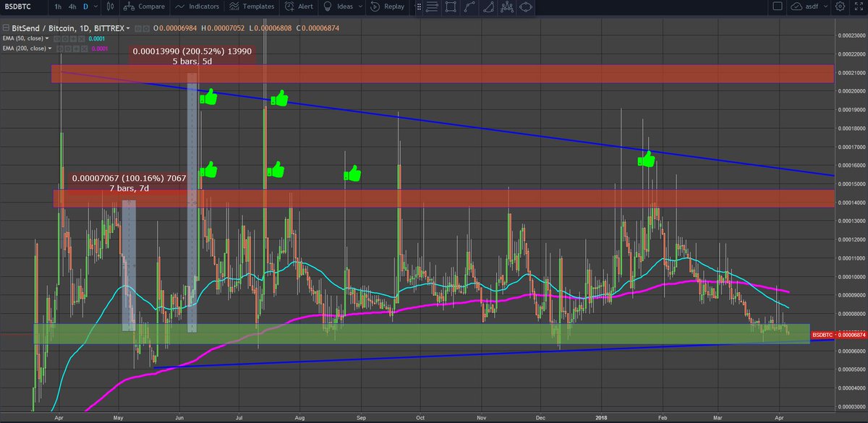The height and width of the screenshot is (423, 868).
Task: Open the Indicators dialog
Action: [x=198, y=7]
